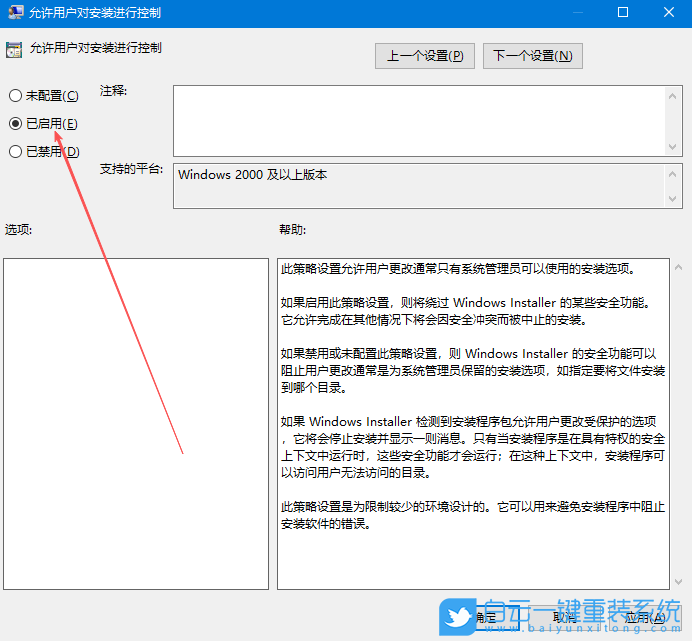Click the 取消 cancel button
692x641 pixels.
coord(566,618)
